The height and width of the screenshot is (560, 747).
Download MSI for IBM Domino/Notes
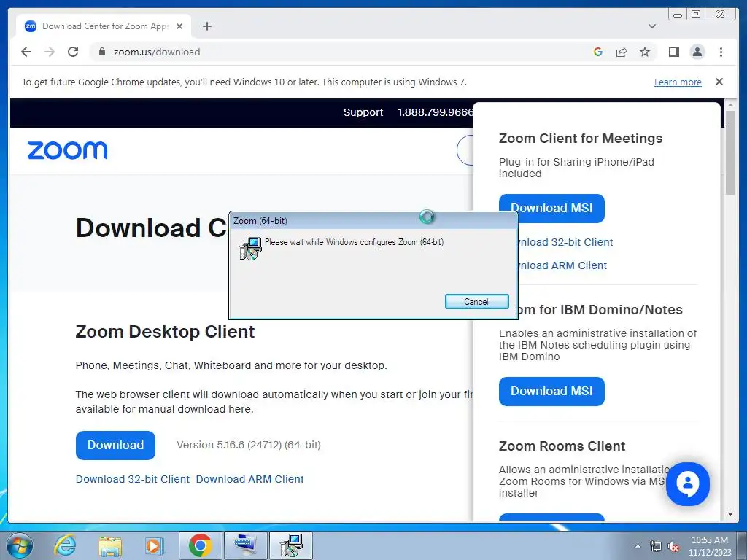[551, 392]
